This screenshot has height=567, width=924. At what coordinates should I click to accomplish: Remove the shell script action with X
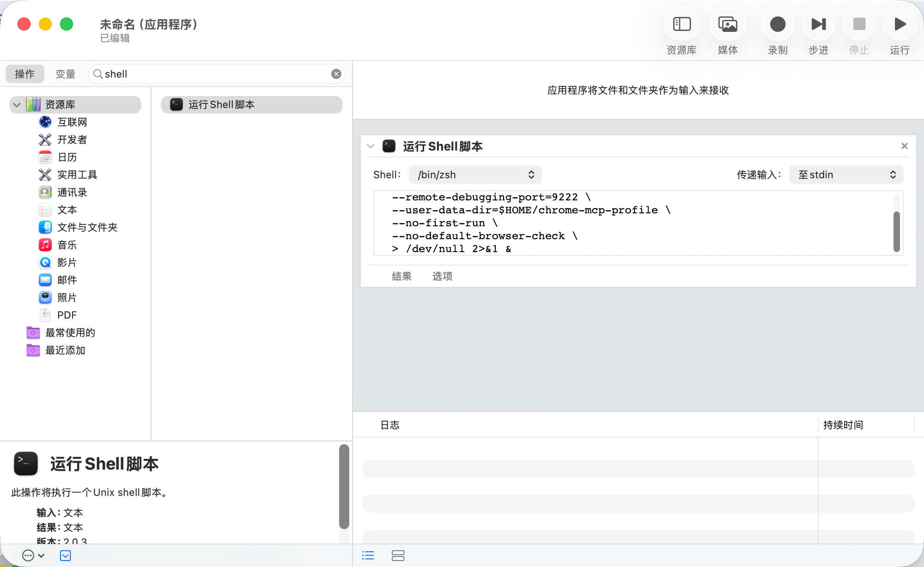coord(905,146)
